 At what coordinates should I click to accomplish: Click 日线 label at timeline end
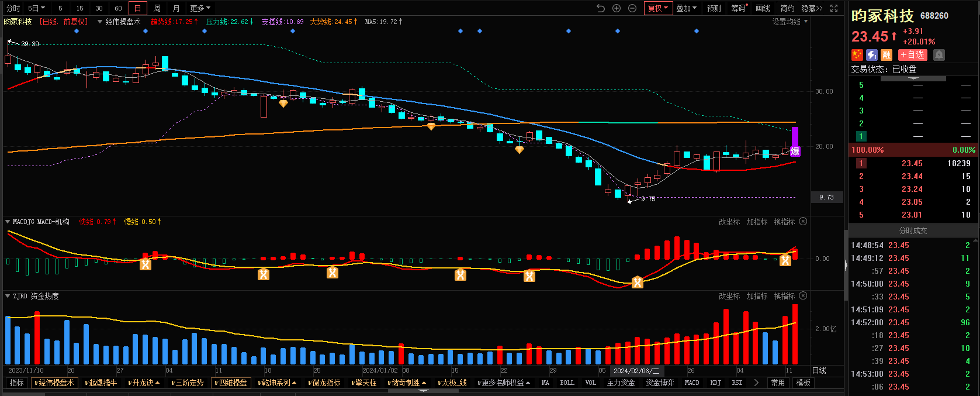point(819,370)
